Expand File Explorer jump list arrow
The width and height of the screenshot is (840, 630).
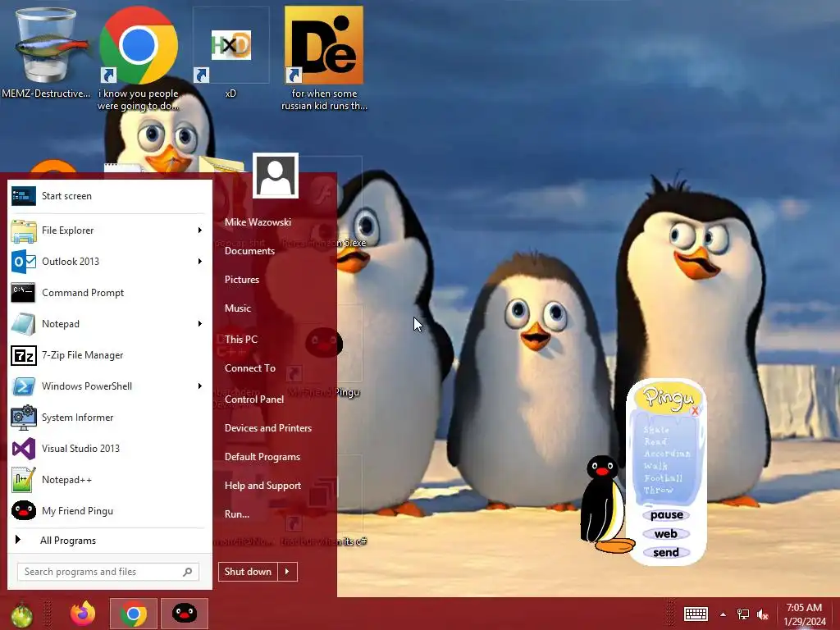pos(200,231)
